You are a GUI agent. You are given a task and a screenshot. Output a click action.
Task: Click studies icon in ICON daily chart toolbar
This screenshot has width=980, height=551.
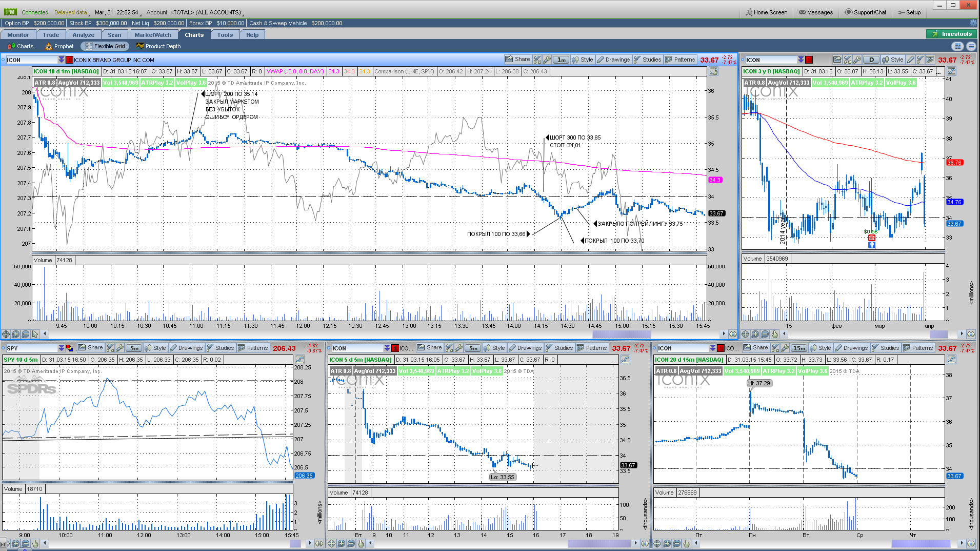921,60
